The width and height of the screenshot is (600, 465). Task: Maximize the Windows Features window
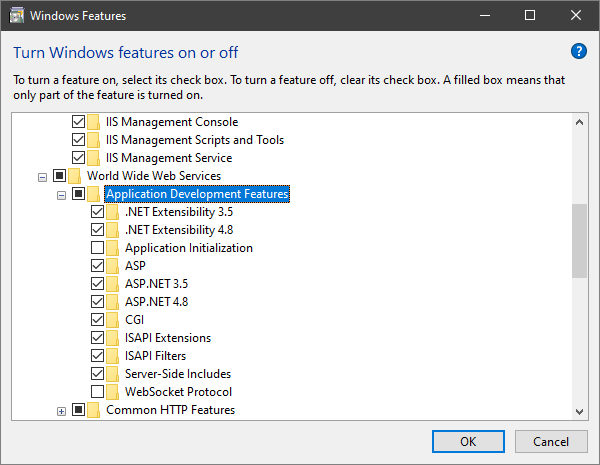pyautogui.click(x=530, y=15)
